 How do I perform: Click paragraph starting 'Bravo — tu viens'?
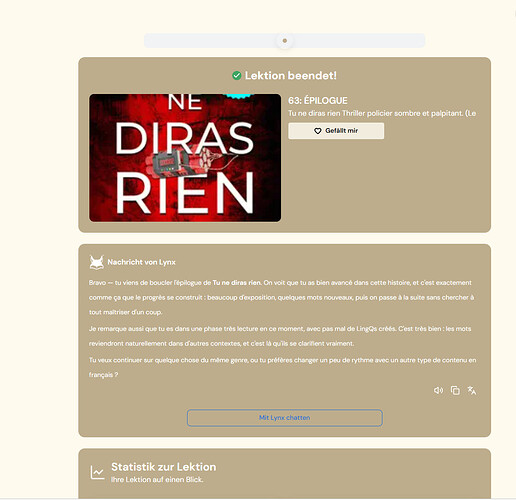(281, 297)
